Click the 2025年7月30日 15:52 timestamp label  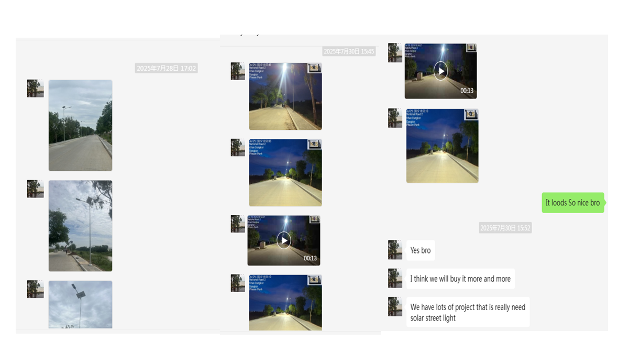[x=505, y=228]
